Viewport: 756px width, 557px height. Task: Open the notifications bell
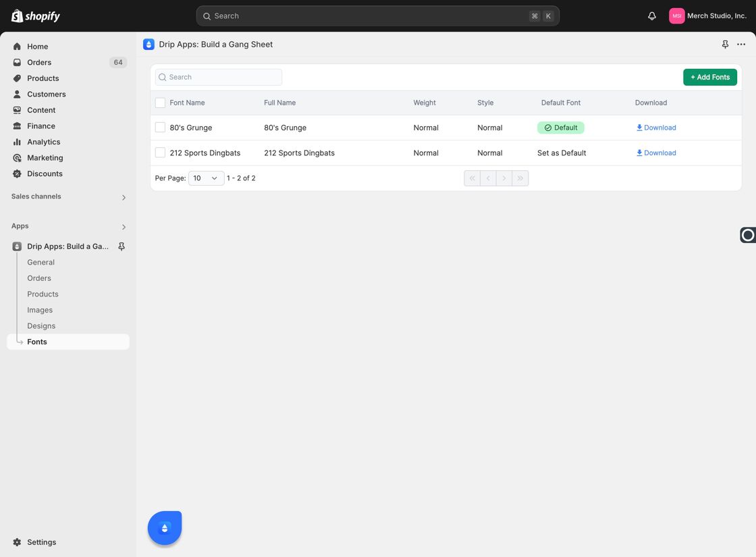coord(652,16)
